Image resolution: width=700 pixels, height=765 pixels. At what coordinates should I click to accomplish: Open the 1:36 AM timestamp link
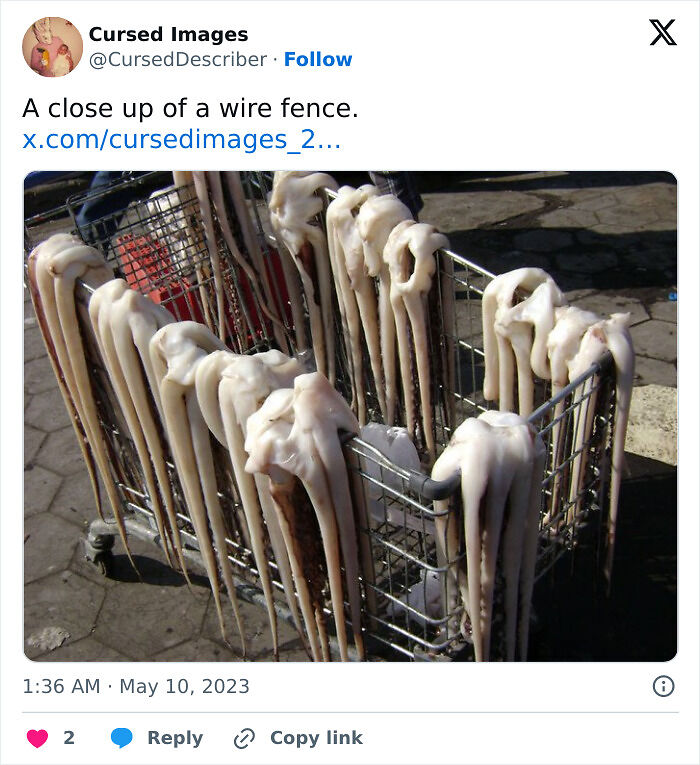point(61,686)
